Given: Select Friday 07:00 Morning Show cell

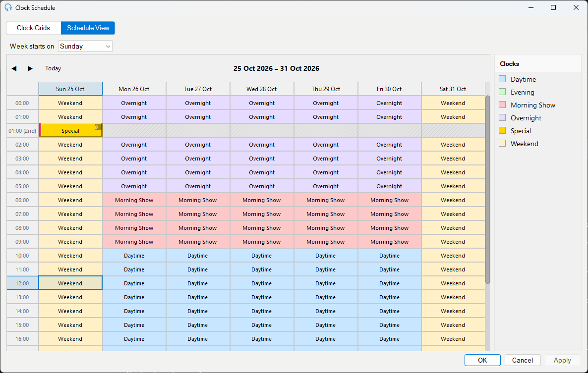Looking at the screenshot, I should [x=389, y=214].
